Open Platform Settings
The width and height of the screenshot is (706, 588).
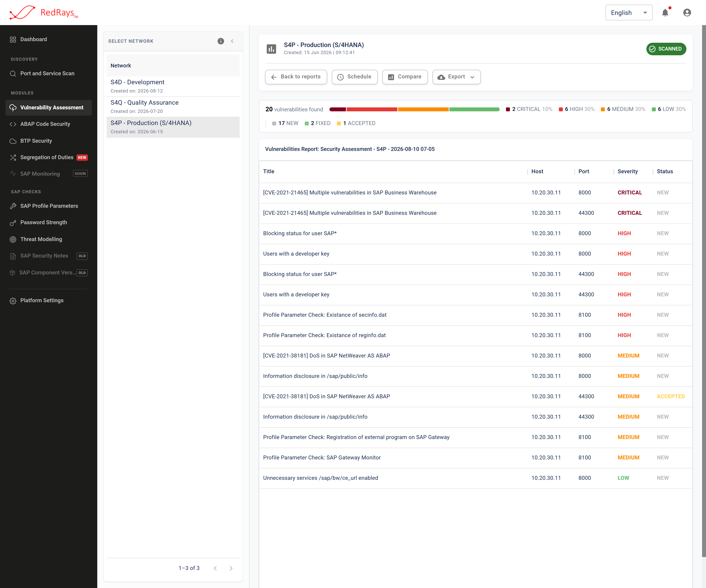pos(48,301)
